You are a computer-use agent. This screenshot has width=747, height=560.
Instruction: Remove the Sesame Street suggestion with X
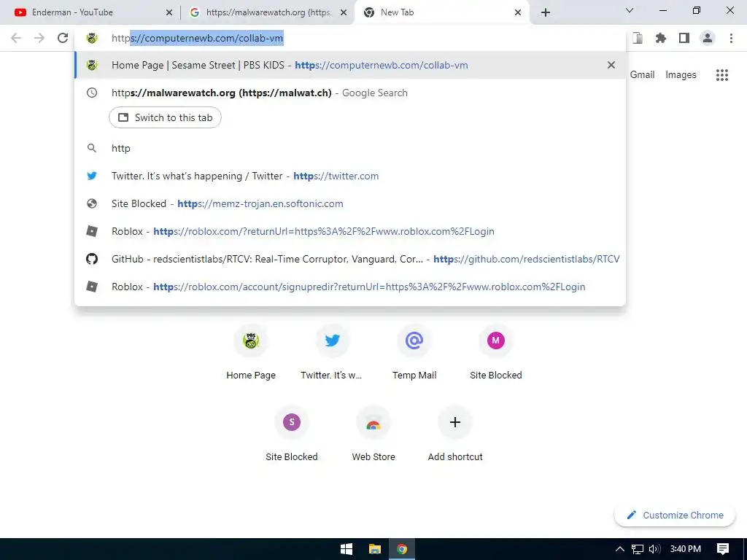pyautogui.click(x=611, y=65)
